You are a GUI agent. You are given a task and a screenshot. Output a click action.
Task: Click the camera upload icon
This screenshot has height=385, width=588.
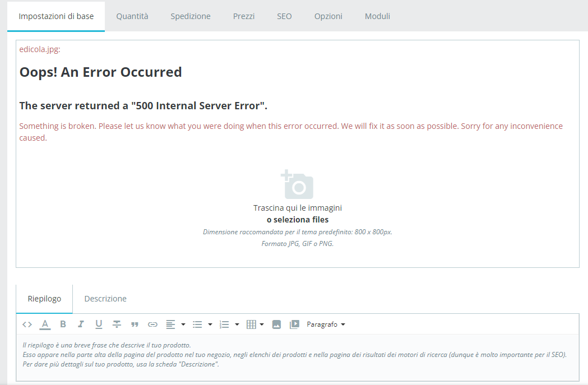297,184
